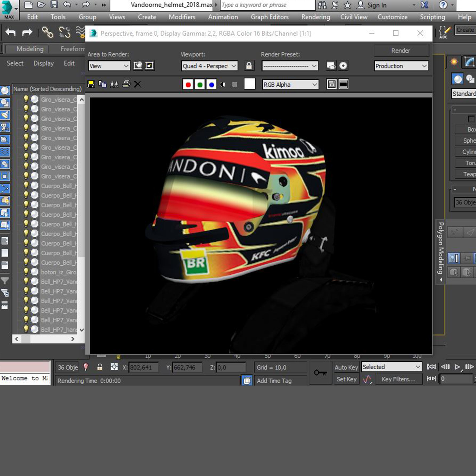Screen dimensions: 476x476
Task: Click the Toggle UI Overlays icon
Action: [331, 85]
